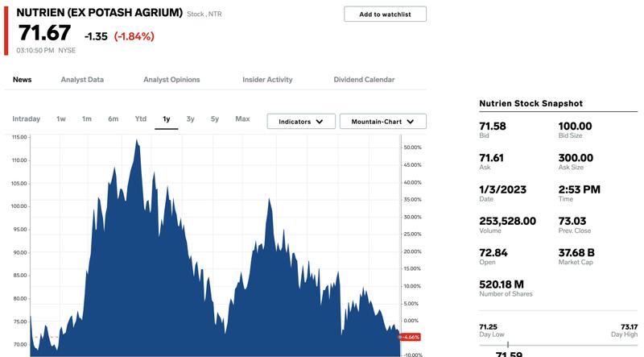Select the Intraday chart range
Viewport: 644px width, 357px height.
pos(27,118)
